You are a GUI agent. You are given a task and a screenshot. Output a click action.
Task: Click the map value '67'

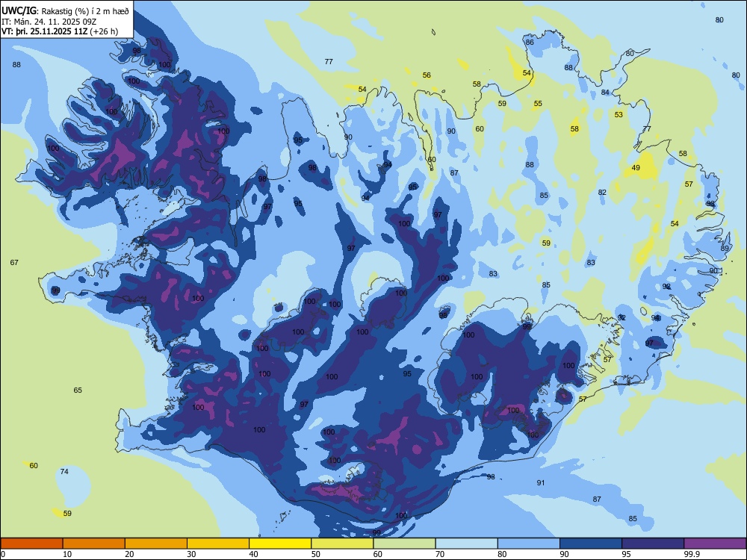click(14, 262)
